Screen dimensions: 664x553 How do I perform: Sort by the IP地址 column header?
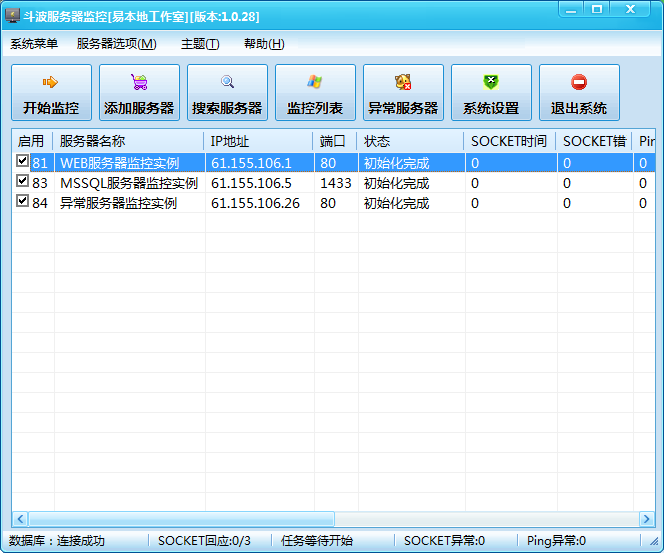[x=259, y=141]
